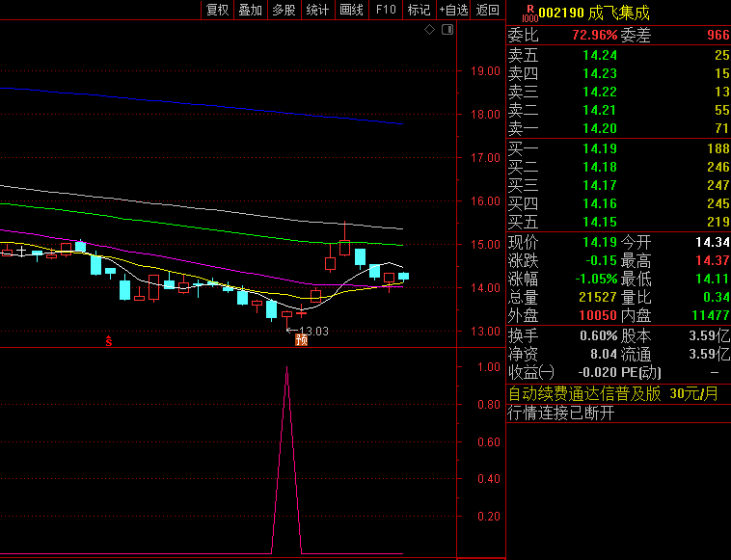Click 今开 value 14.34
The image size is (731, 560).
tap(713, 242)
